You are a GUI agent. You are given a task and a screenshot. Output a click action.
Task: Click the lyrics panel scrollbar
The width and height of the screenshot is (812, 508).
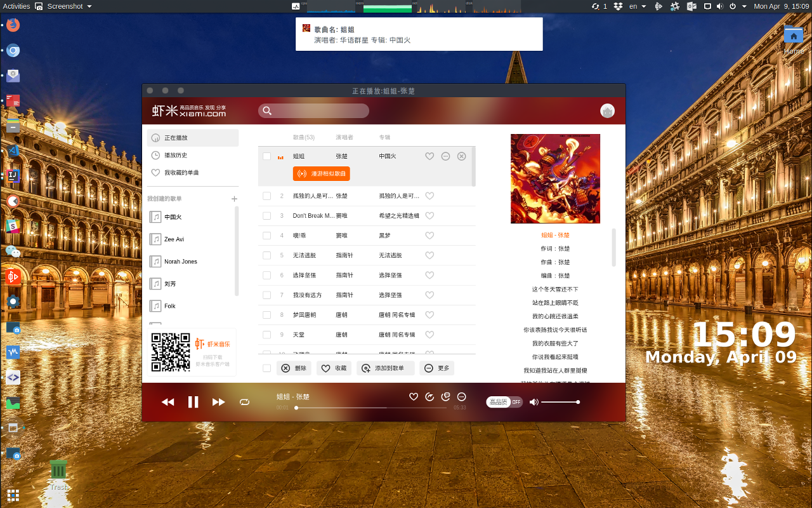[613, 248]
